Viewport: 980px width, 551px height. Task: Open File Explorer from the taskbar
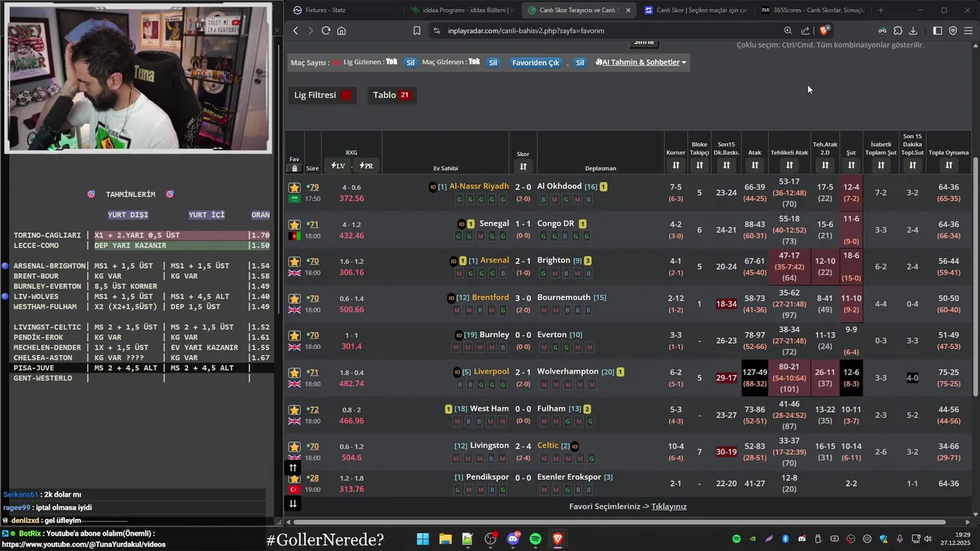tap(445, 540)
